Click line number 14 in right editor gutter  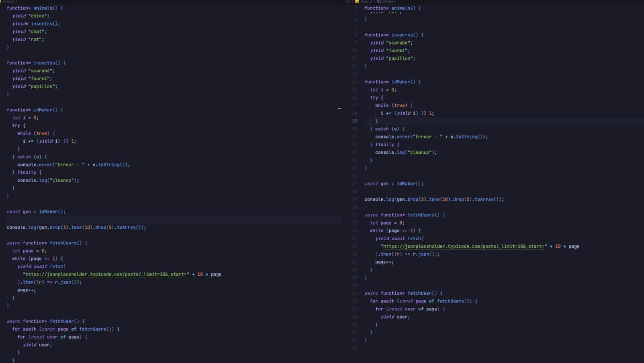[355, 82]
